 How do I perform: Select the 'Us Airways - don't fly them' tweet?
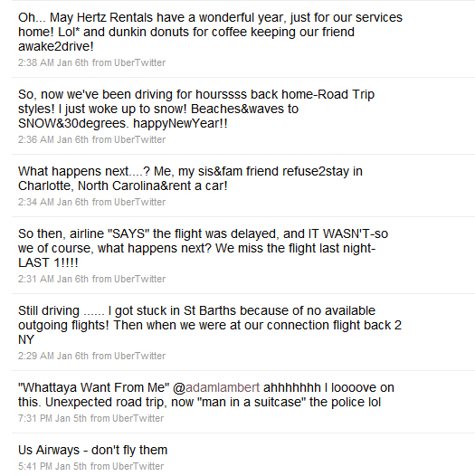pyautogui.click(x=92, y=450)
